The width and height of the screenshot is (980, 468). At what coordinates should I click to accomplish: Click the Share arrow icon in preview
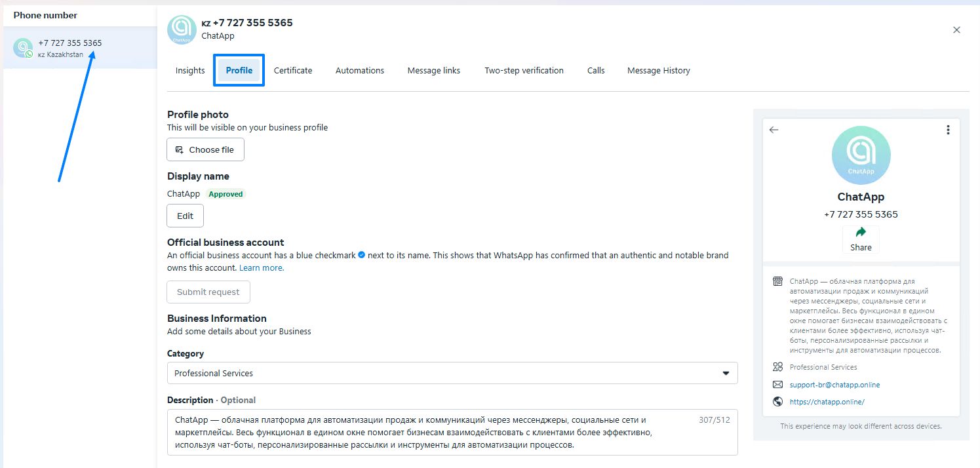point(861,232)
